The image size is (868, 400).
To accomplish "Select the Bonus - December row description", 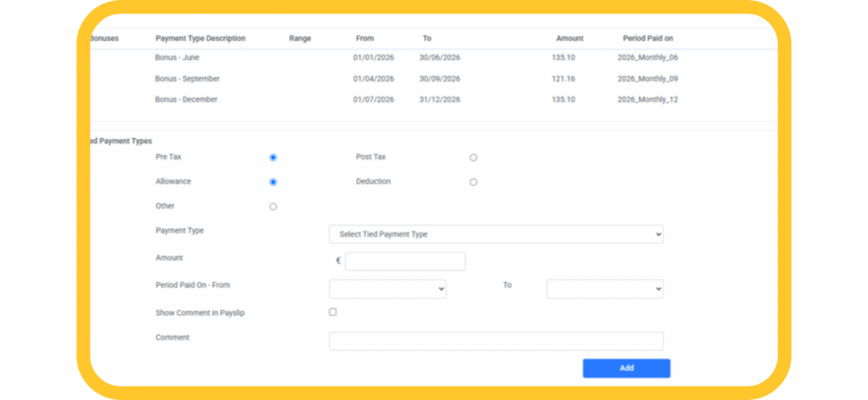I will click(186, 99).
